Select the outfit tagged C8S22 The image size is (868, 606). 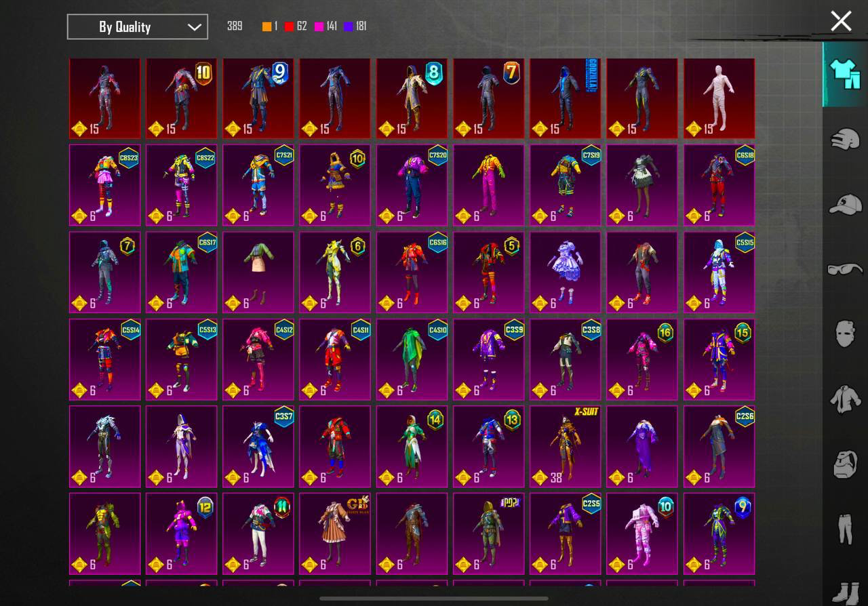click(x=182, y=185)
